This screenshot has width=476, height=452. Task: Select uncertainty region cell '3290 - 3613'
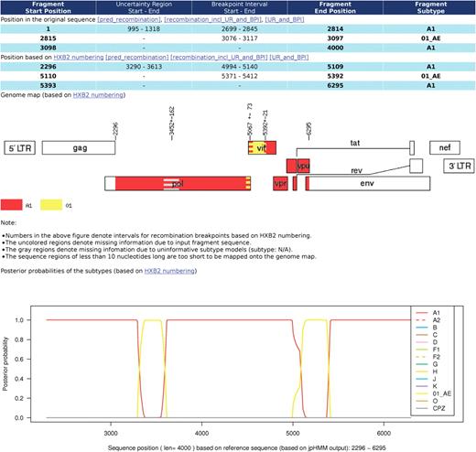(x=144, y=67)
